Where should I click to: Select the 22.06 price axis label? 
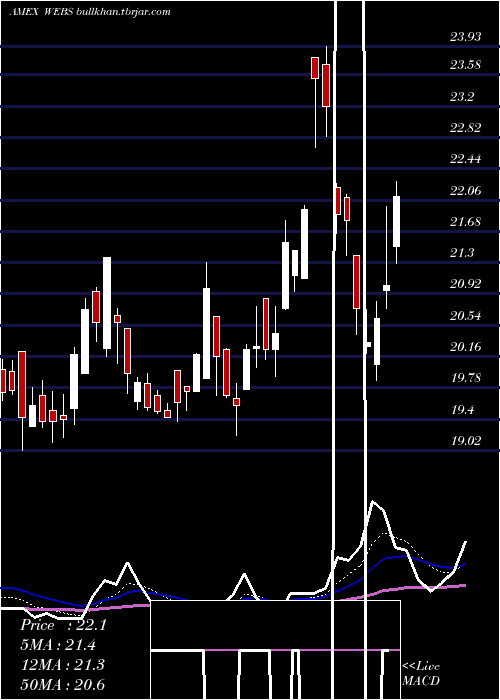pos(466,191)
